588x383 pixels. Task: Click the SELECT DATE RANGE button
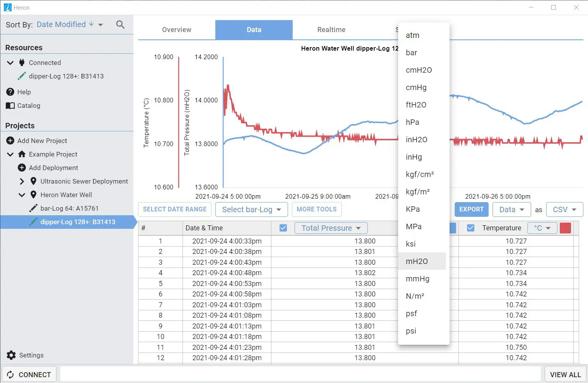tap(175, 209)
